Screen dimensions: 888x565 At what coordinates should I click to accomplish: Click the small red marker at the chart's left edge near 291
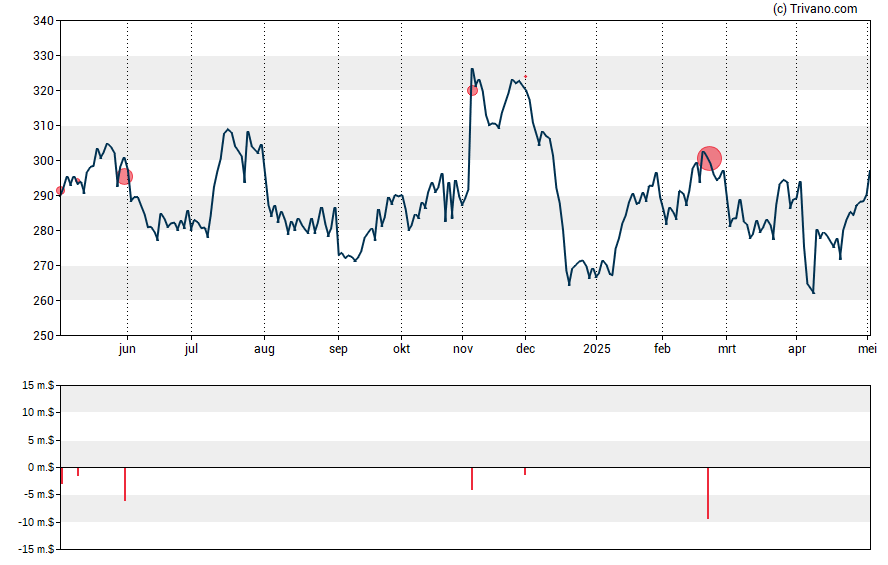(61, 191)
